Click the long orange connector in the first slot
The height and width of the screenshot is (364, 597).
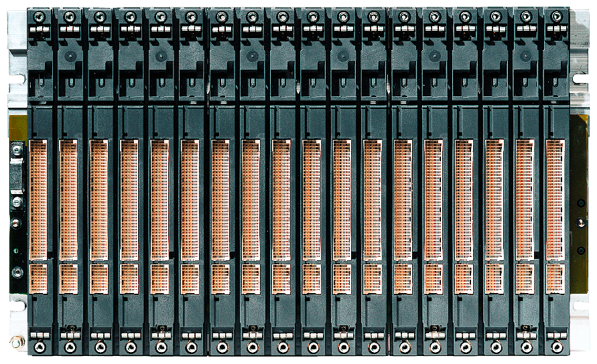39,199
